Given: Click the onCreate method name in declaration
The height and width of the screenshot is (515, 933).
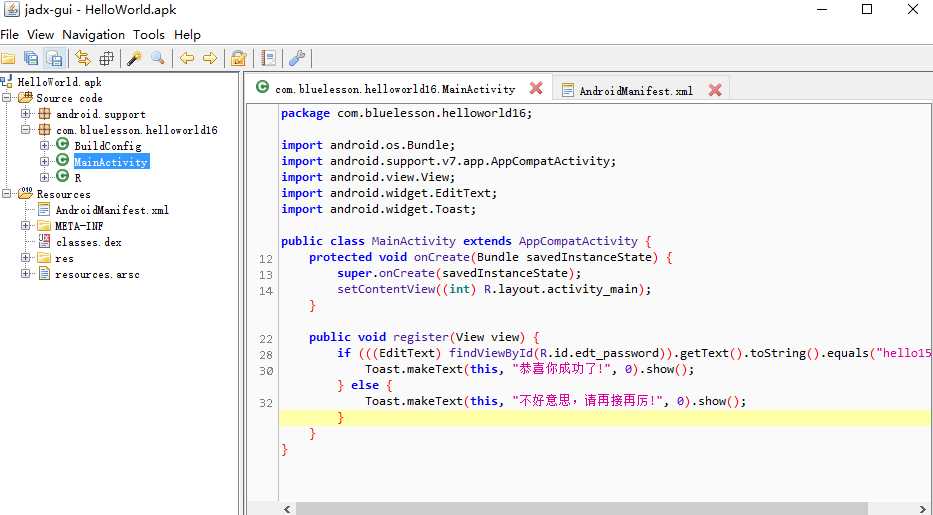Looking at the screenshot, I should pyautogui.click(x=442, y=258).
